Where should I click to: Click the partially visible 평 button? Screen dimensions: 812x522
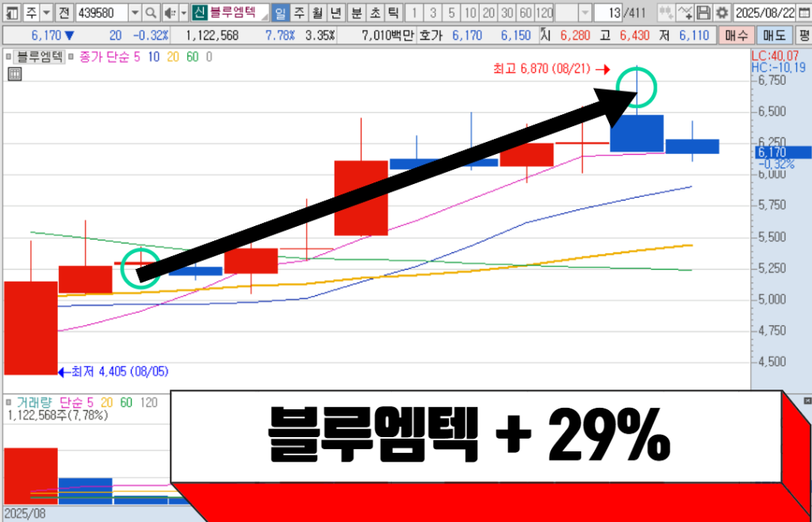coord(803,36)
